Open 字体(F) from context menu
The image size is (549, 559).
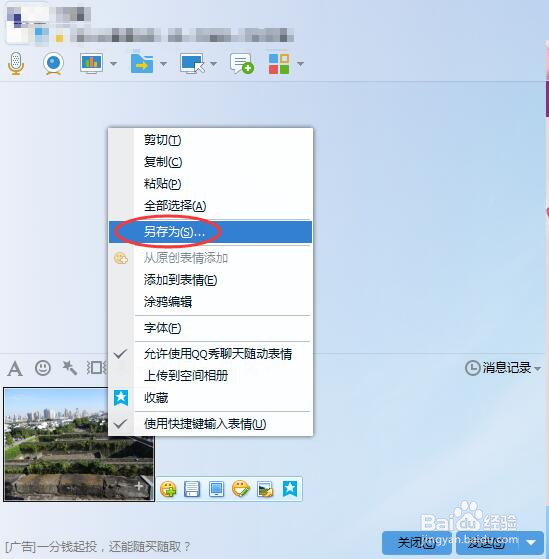click(211, 328)
